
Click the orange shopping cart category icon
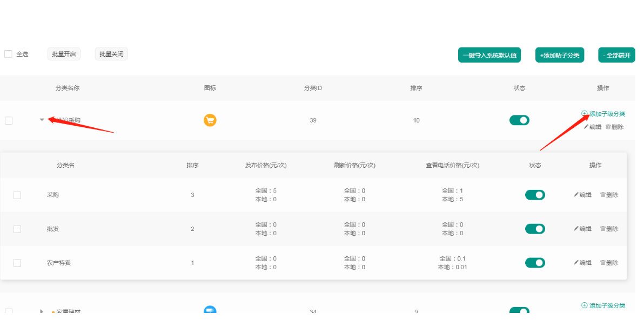(x=210, y=120)
